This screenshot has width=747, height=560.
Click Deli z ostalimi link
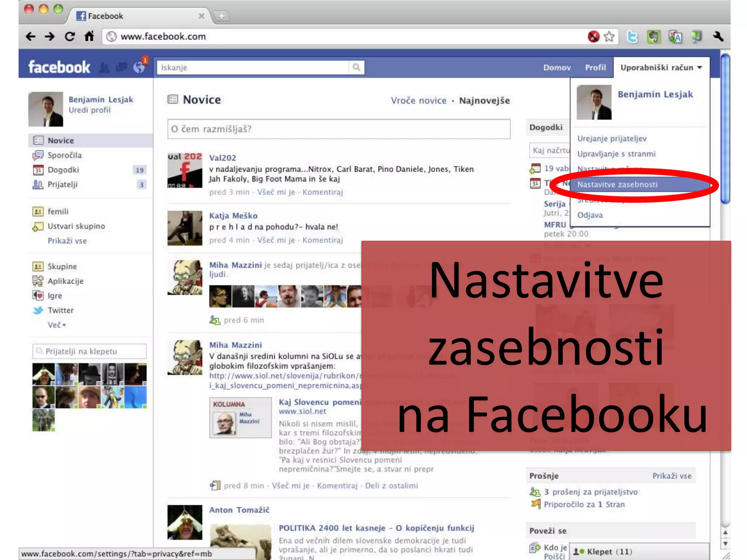point(391,486)
